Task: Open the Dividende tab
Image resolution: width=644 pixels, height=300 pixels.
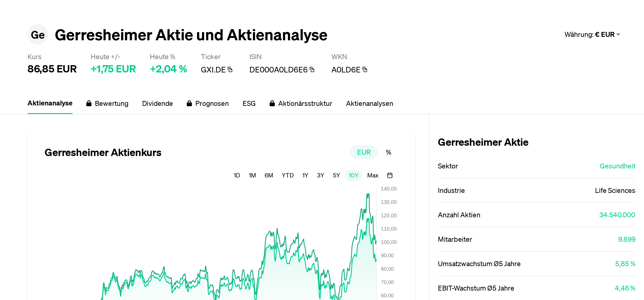Action: click(157, 103)
